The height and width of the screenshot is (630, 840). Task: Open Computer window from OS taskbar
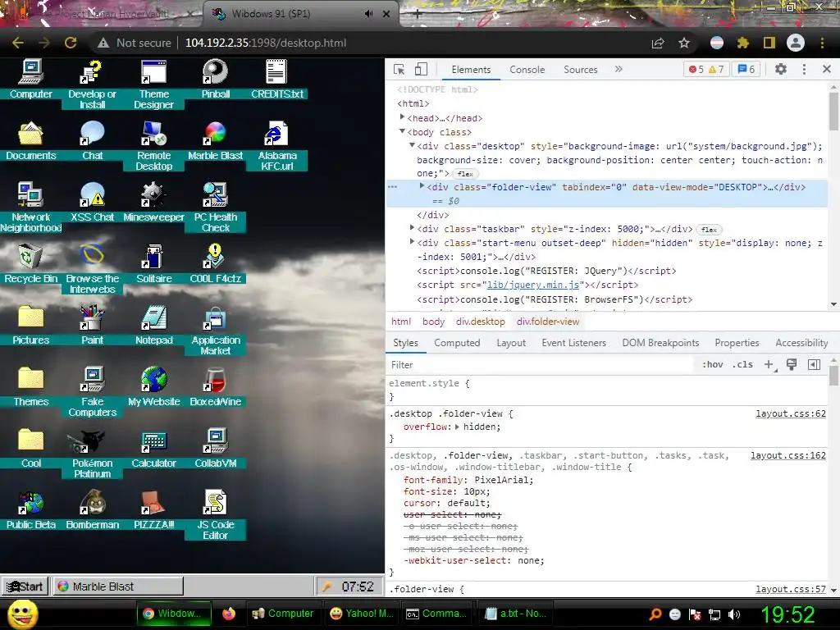coord(283,614)
